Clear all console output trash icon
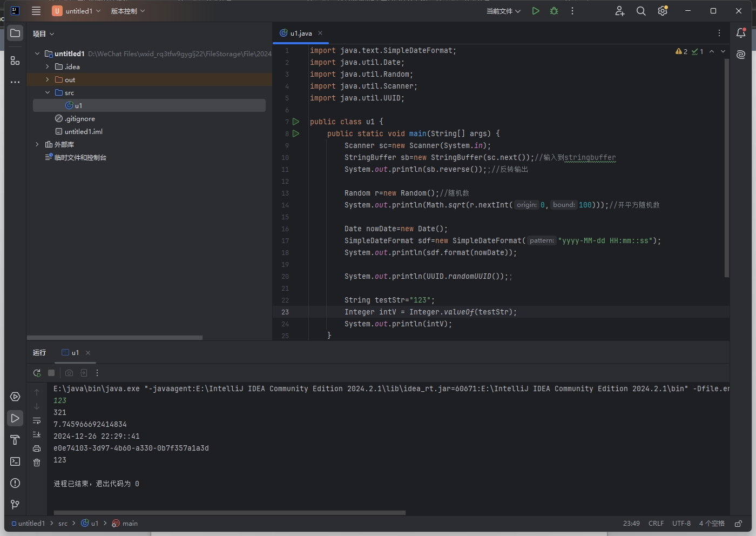 (x=37, y=463)
